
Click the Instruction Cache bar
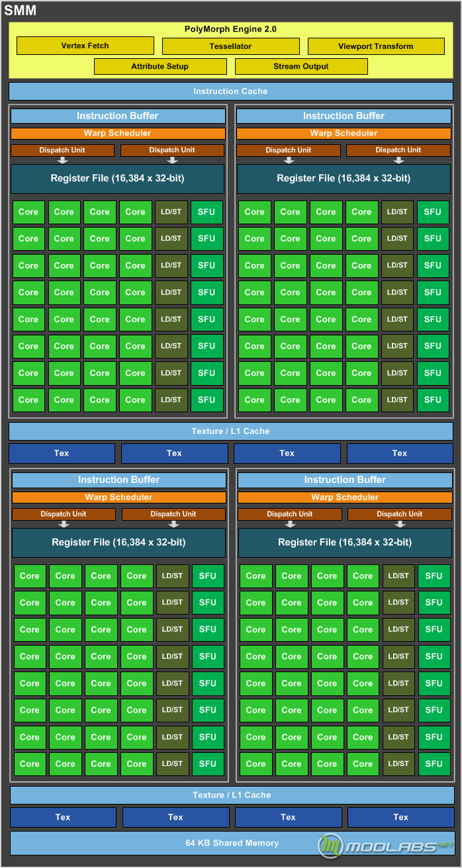(230, 91)
